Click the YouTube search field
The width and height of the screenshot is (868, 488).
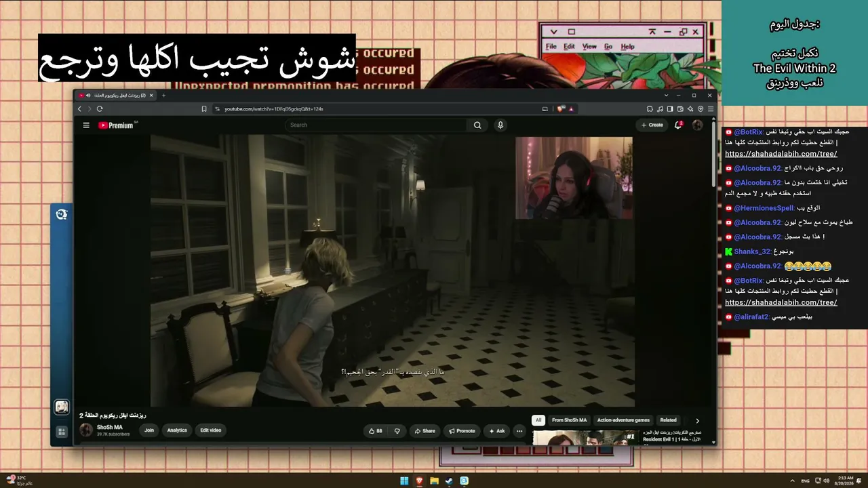pyautogui.click(x=376, y=125)
